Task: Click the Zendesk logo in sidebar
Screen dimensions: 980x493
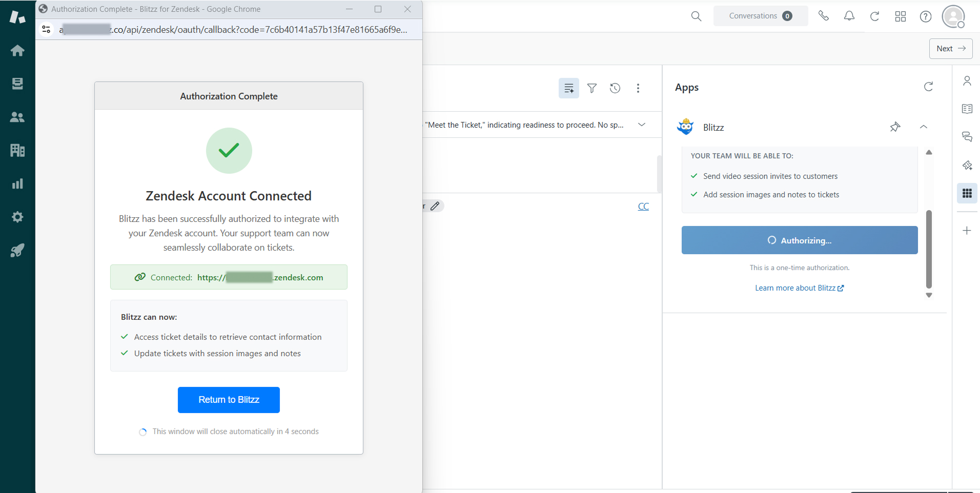Action: coord(17,17)
